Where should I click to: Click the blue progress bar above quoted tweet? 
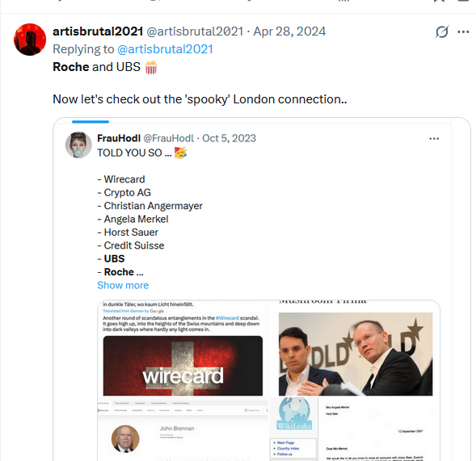(x=91, y=122)
